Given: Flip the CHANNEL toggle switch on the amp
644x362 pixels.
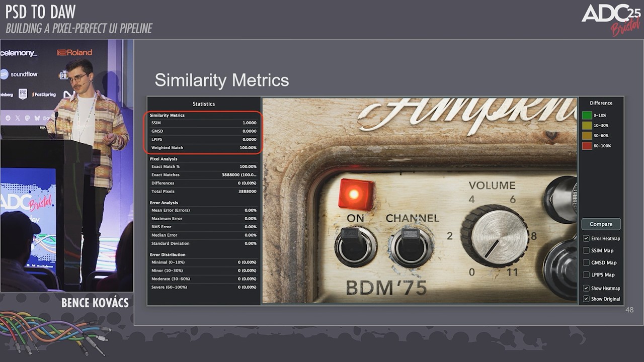Looking at the screenshot, I should click(x=411, y=246).
